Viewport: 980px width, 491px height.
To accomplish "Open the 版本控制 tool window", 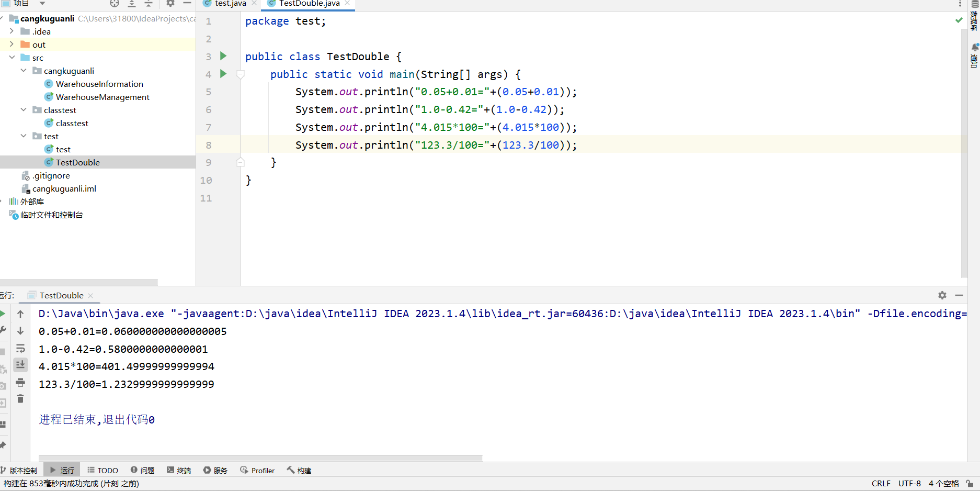I will pyautogui.click(x=19, y=471).
